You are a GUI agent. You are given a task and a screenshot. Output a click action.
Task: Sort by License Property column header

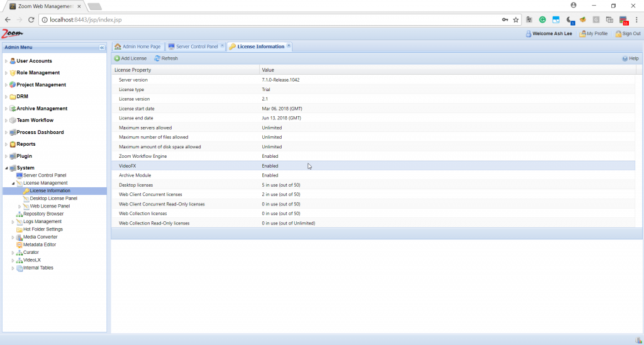(186, 70)
